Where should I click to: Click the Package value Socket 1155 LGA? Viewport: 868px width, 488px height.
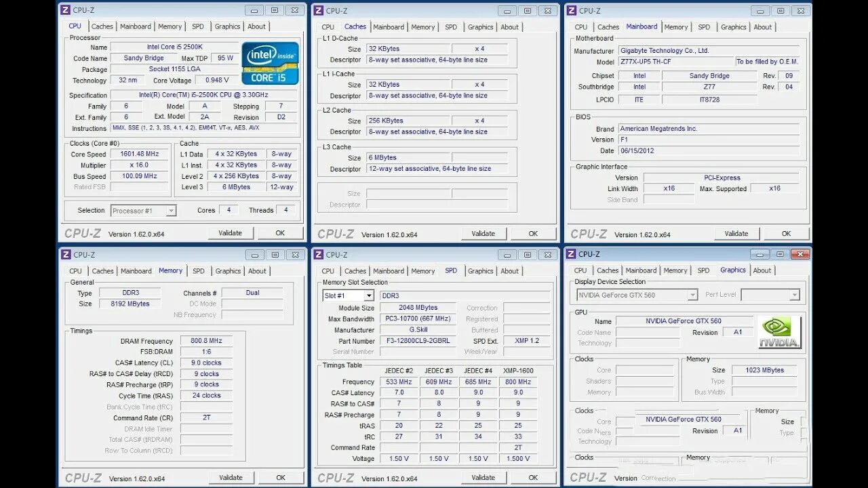175,69
